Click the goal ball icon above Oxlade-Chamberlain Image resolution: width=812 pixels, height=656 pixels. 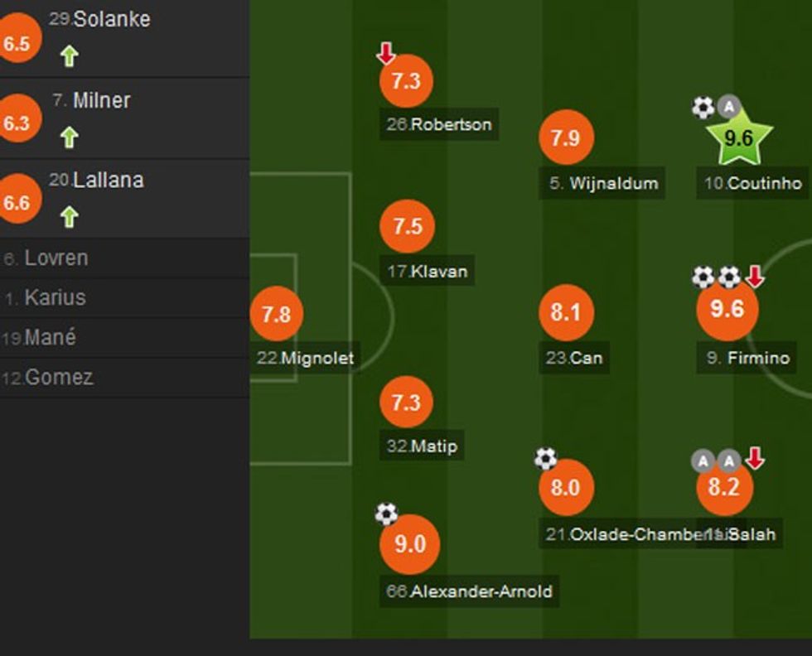[545, 458]
